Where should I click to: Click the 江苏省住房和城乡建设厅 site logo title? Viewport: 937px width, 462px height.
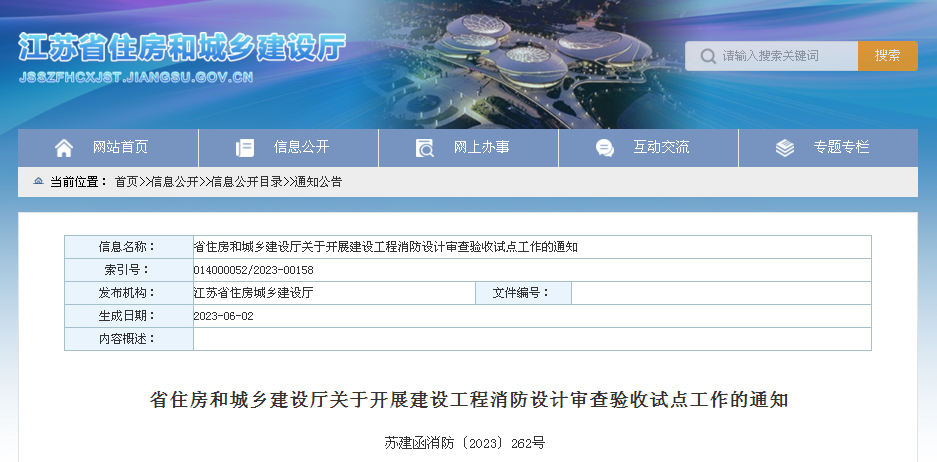click(x=182, y=48)
